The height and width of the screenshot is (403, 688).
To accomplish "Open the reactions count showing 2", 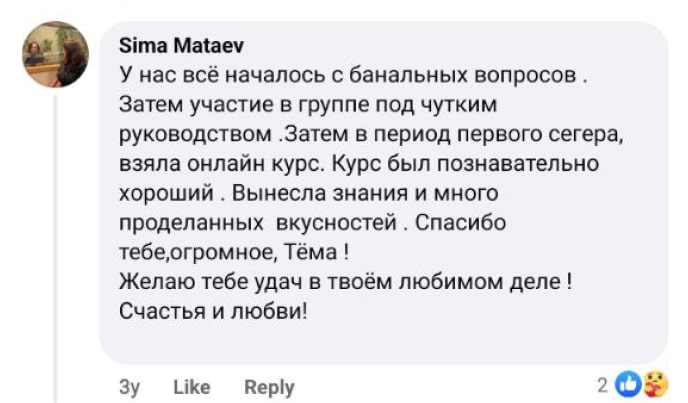I will coord(602,384).
